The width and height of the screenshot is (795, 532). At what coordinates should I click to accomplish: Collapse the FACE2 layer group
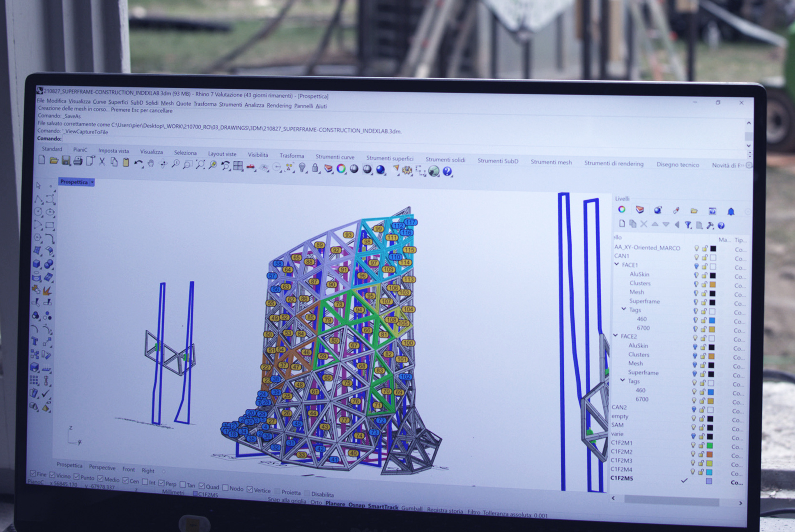616,335
